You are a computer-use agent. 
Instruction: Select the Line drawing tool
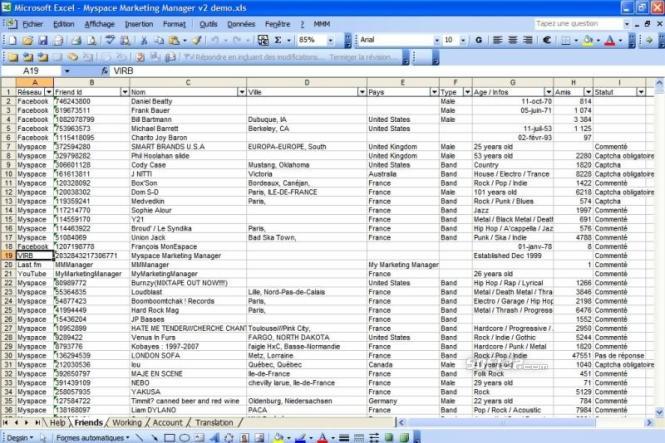(139, 437)
